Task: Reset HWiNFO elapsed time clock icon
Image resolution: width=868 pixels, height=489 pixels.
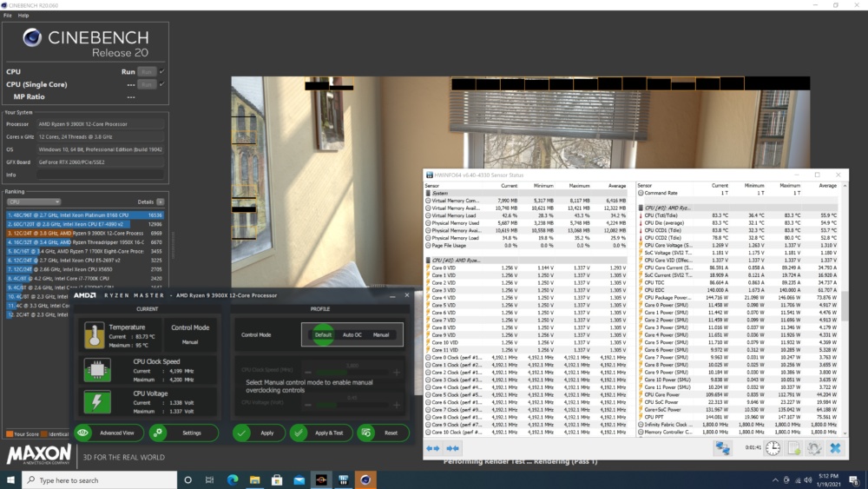Action: (773, 448)
